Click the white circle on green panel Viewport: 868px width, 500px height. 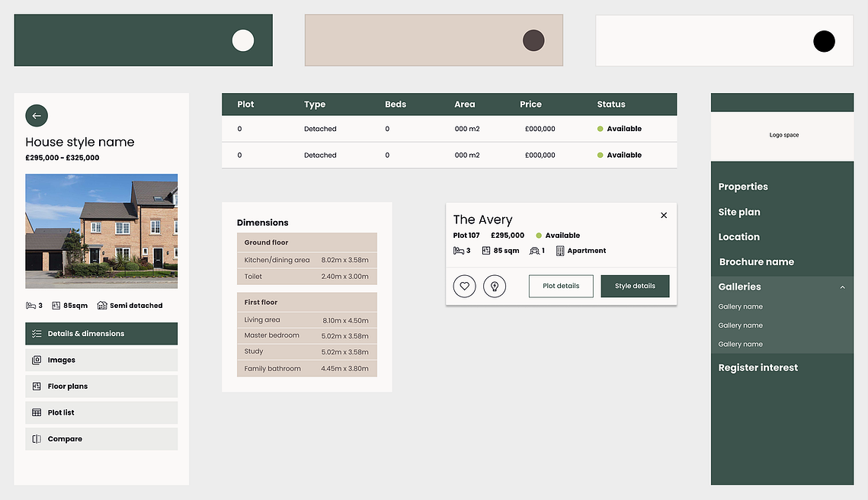click(243, 40)
